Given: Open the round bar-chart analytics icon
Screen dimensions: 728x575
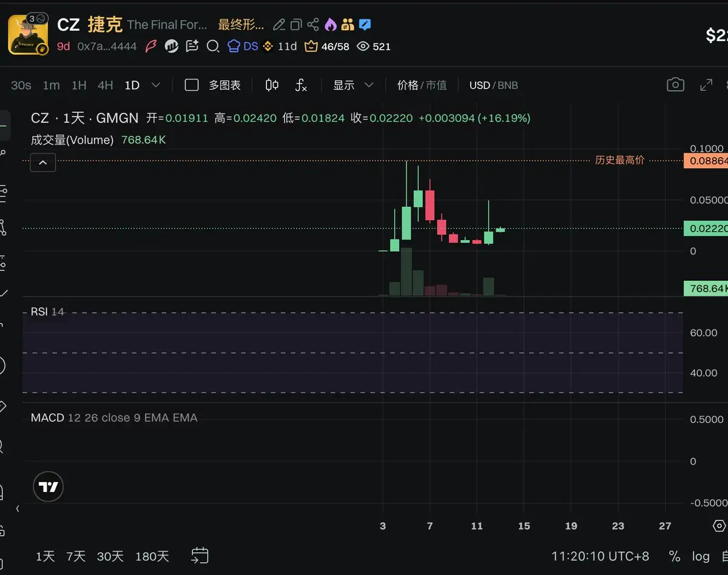Looking at the screenshot, I should 172,46.
